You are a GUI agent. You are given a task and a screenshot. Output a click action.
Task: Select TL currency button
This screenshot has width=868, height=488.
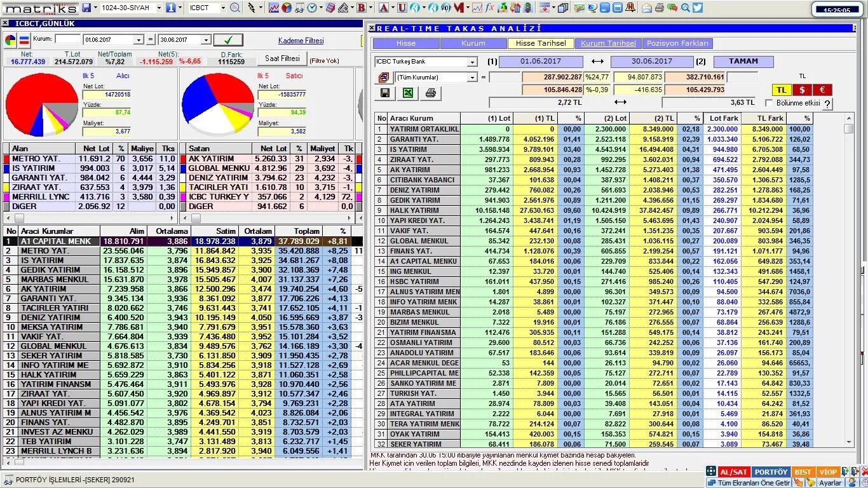coord(780,90)
